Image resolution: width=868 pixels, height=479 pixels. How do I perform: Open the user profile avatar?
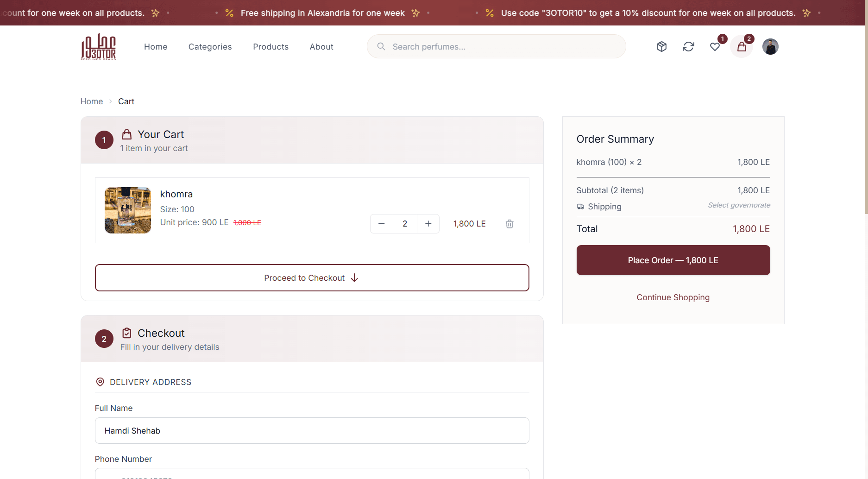770,46
